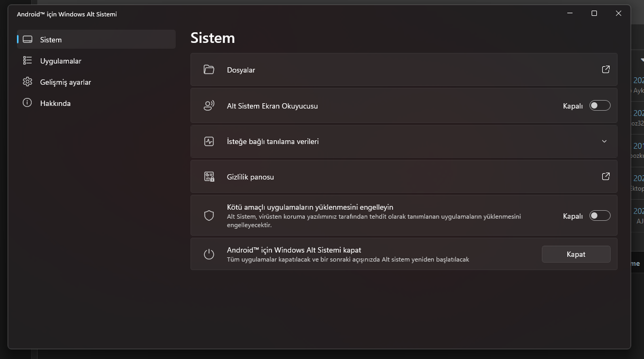
Task: Click the Sistem monitor icon in sidebar
Action: point(28,40)
